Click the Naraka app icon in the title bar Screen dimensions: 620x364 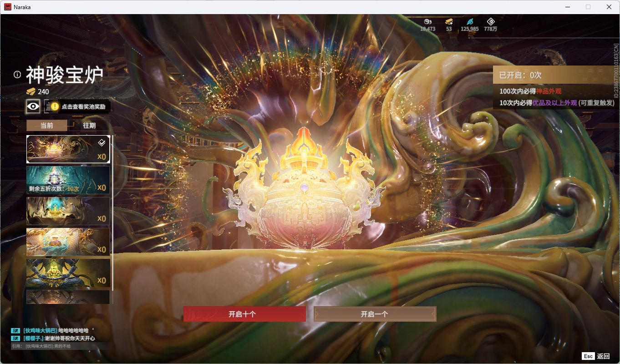click(8, 7)
